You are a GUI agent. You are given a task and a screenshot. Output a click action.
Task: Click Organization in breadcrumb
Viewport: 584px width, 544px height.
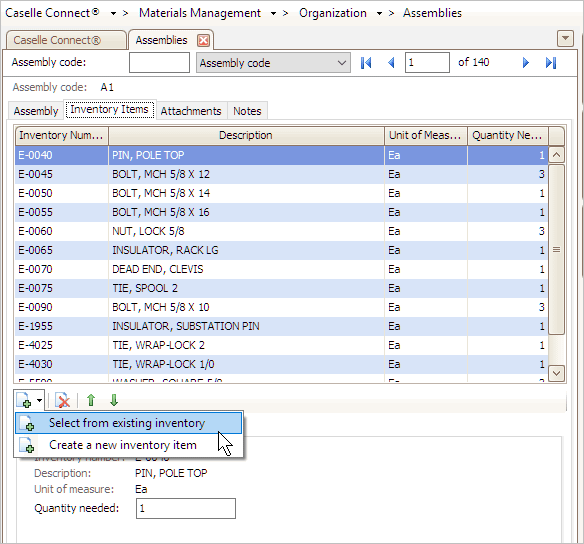(x=333, y=13)
